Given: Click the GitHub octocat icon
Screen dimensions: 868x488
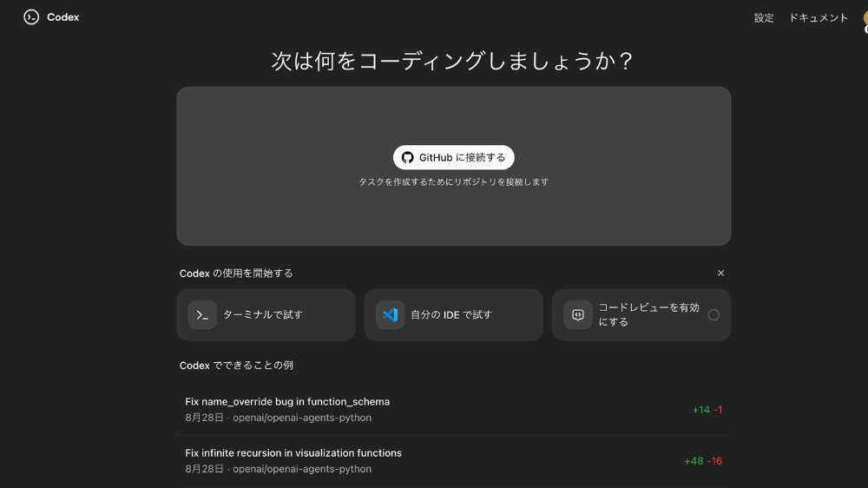Looking at the screenshot, I should pos(408,157).
